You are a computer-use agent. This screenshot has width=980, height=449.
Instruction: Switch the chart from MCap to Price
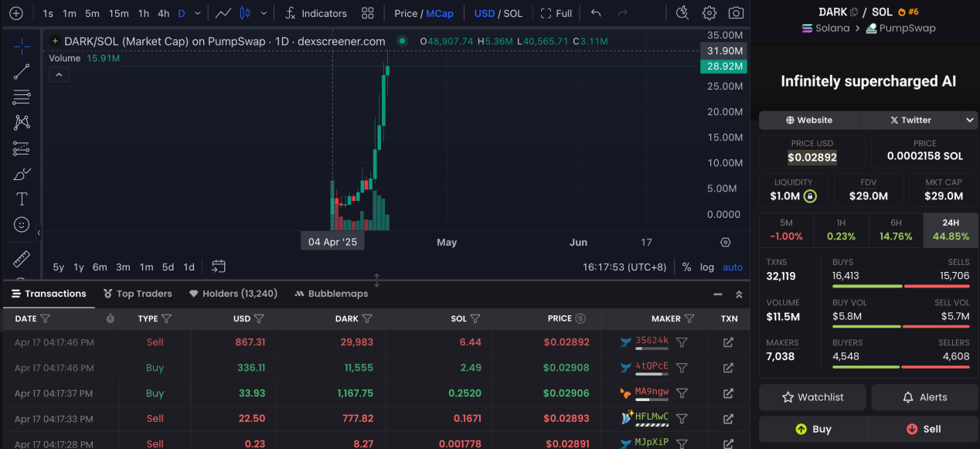coord(408,12)
